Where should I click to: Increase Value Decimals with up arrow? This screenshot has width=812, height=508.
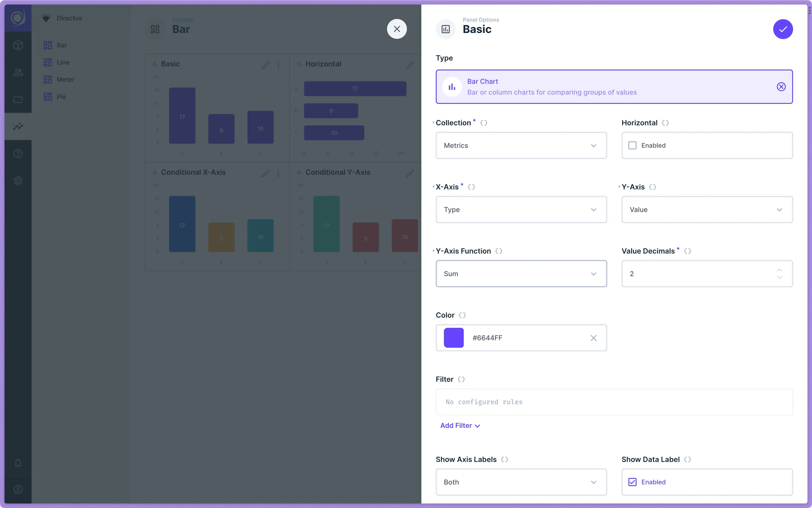[780, 270]
